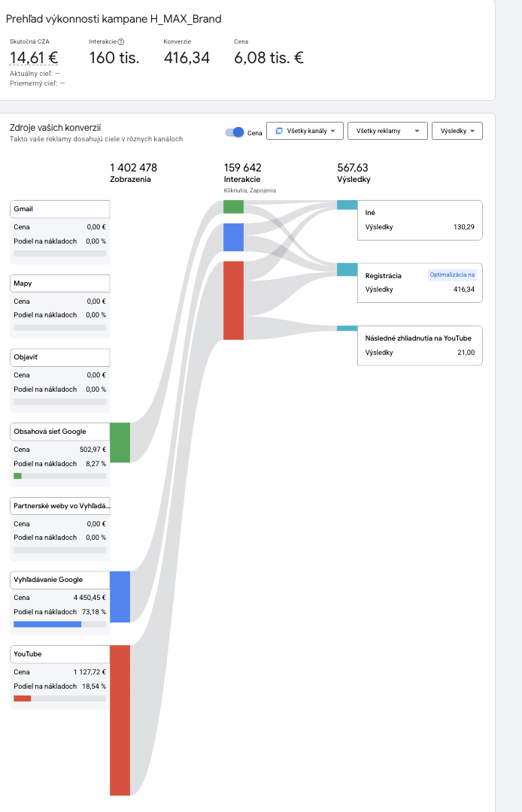Screen dimensions: 522x812
Task: Click the Objaviť channel header
Action: pos(60,357)
